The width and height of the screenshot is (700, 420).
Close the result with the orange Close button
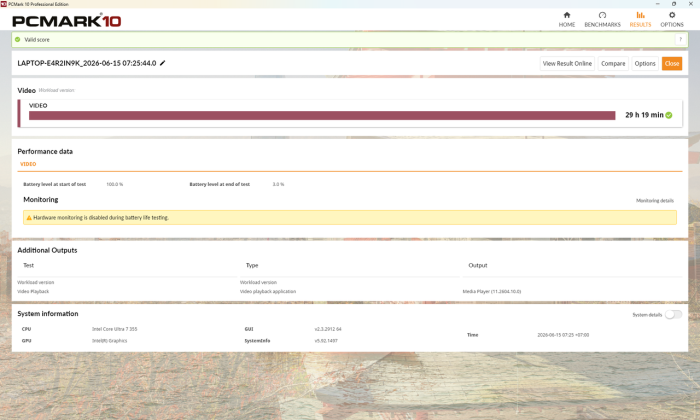click(x=671, y=63)
